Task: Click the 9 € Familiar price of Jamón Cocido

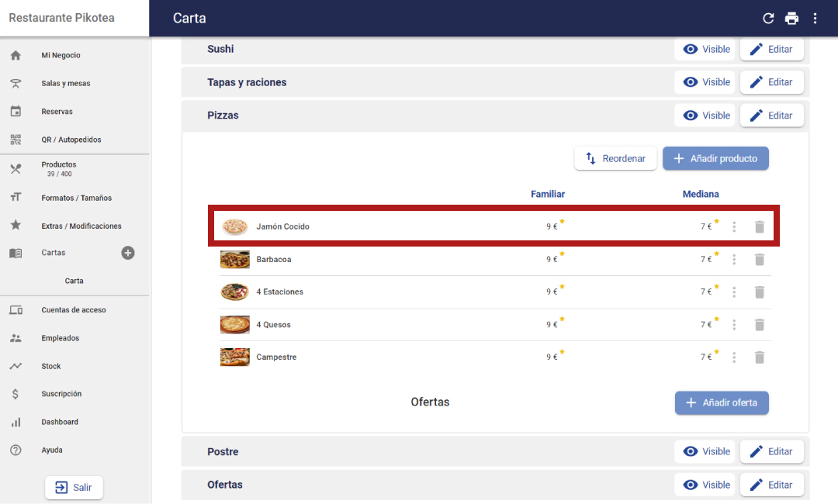Action: coord(552,226)
